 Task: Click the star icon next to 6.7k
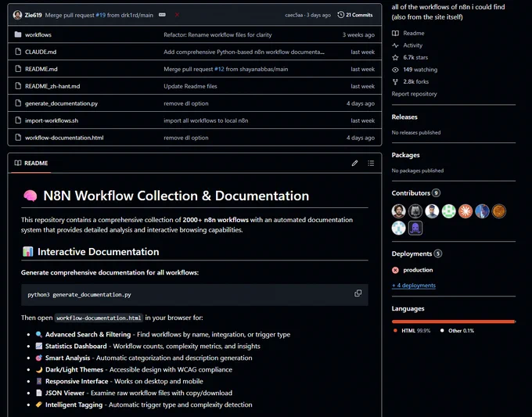395,57
